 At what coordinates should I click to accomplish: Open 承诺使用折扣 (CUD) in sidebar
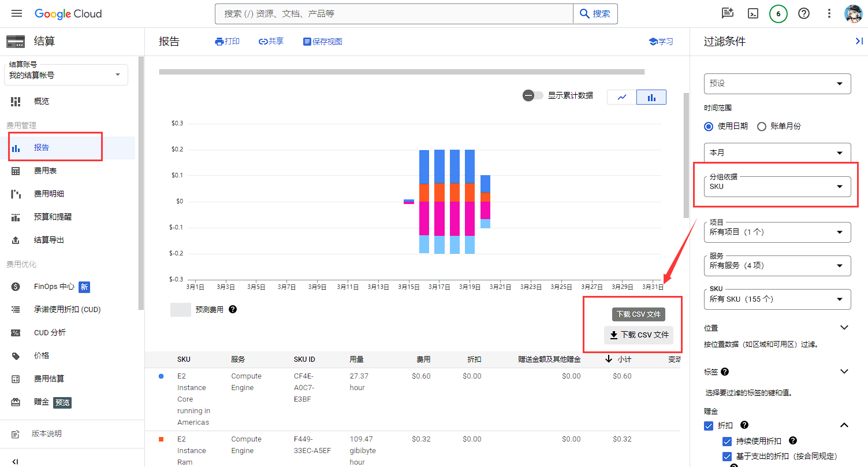pos(68,309)
